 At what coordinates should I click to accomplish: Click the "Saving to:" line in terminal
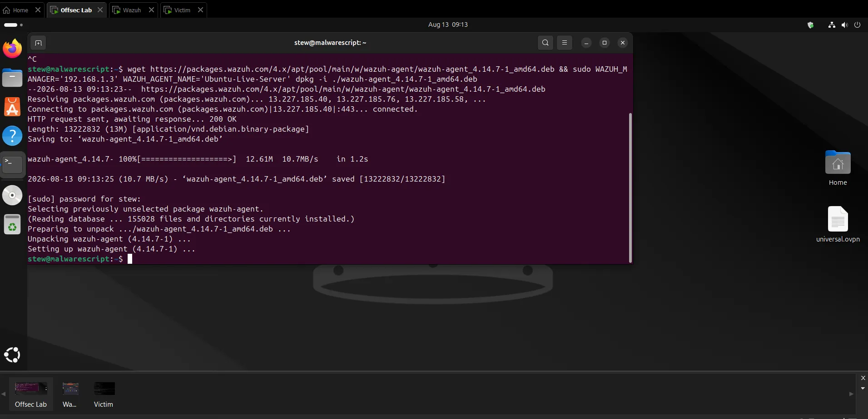click(125, 139)
